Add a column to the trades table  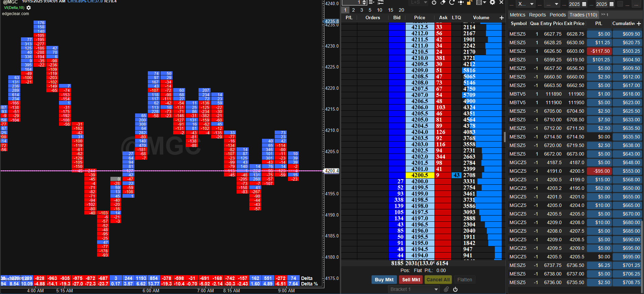coord(639,24)
